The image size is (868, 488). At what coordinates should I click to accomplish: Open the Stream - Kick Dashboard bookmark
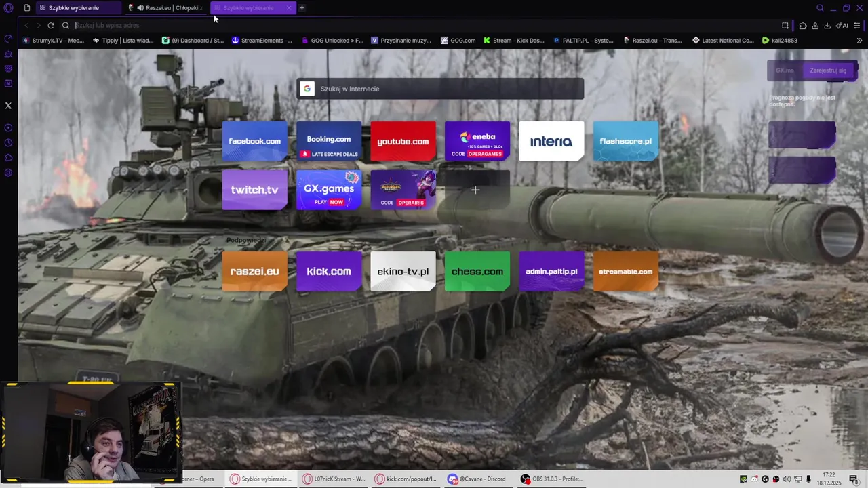click(513, 41)
